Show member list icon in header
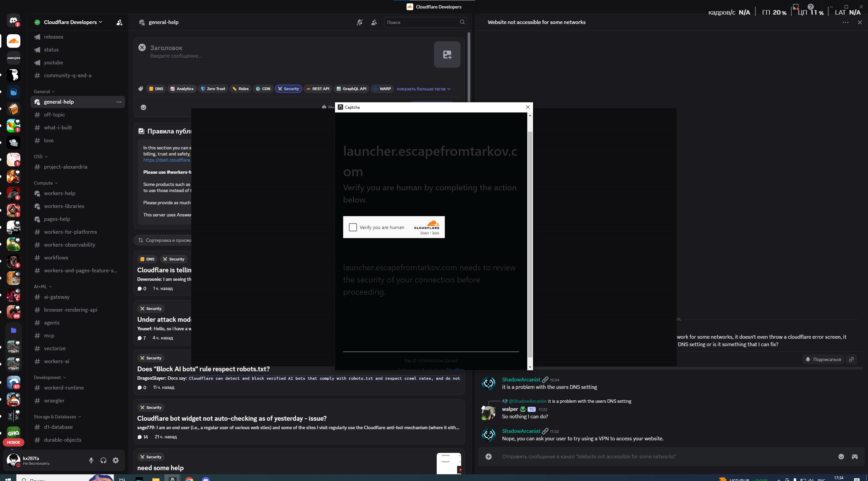 click(x=374, y=22)
